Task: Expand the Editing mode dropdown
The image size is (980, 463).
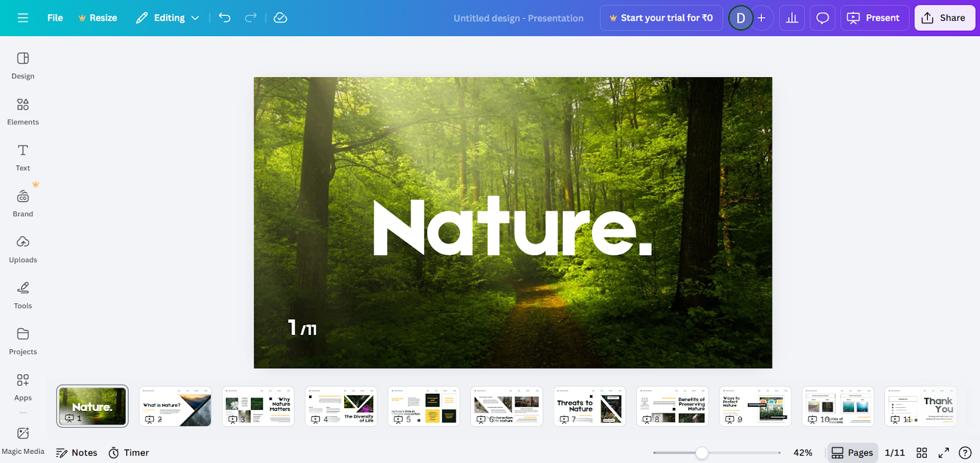Action: (x=168, y=18)
